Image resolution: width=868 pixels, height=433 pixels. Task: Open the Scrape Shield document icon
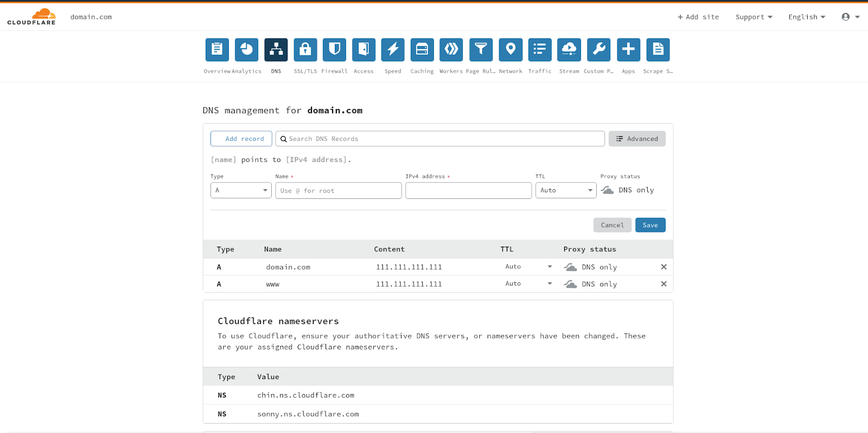pyautogui.click(x=658, y=50)
